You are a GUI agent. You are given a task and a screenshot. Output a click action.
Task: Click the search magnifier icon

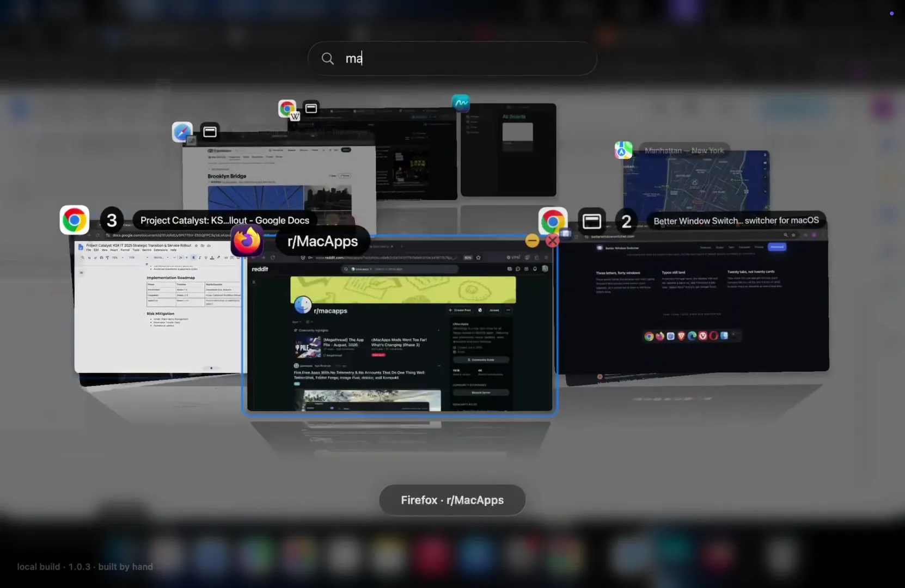pyautogui.click(x=327, y=59)
